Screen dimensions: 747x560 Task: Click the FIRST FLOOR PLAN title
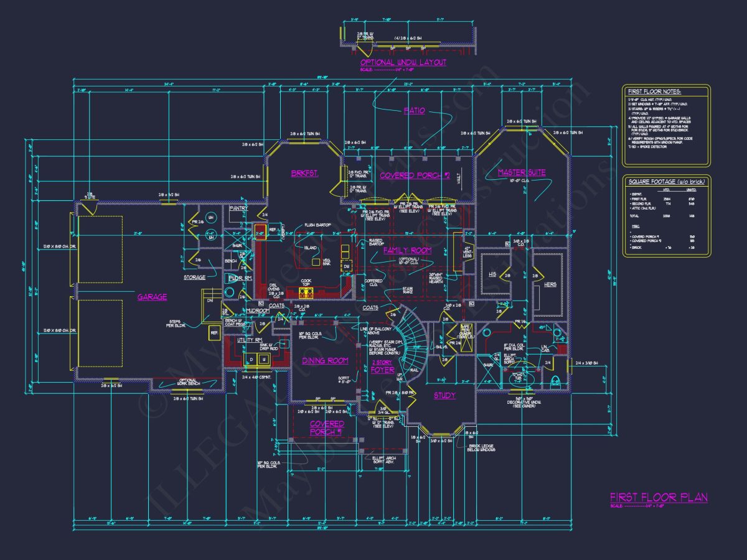(x=658, y=498)
